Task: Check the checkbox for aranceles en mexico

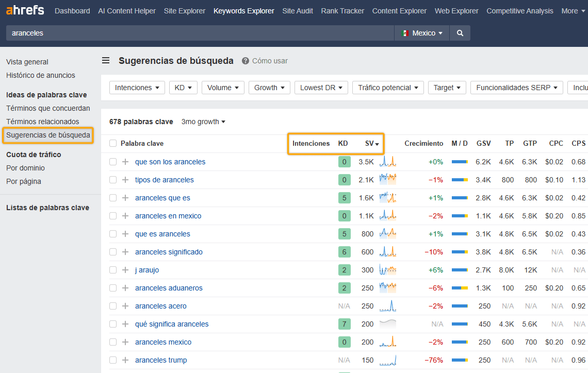Action: (x=112, y=215)
